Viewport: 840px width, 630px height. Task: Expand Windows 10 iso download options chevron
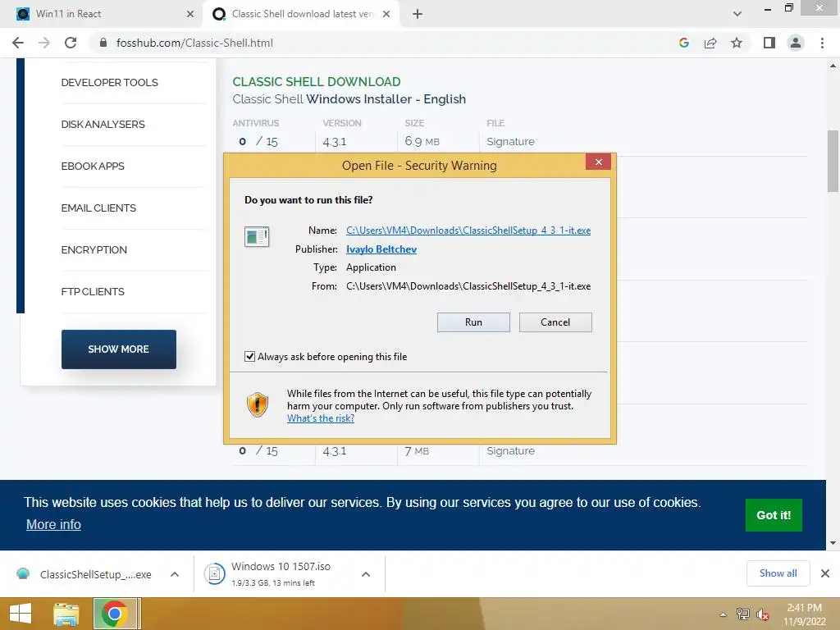[x=366, y=574]
